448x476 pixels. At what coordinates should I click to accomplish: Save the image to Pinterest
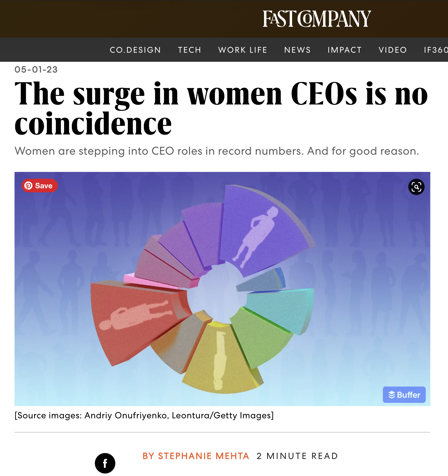click(39, 186)
